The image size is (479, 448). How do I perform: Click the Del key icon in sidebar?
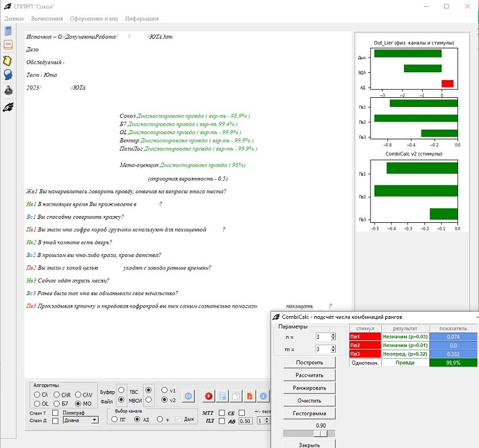[x=9, y=45]
